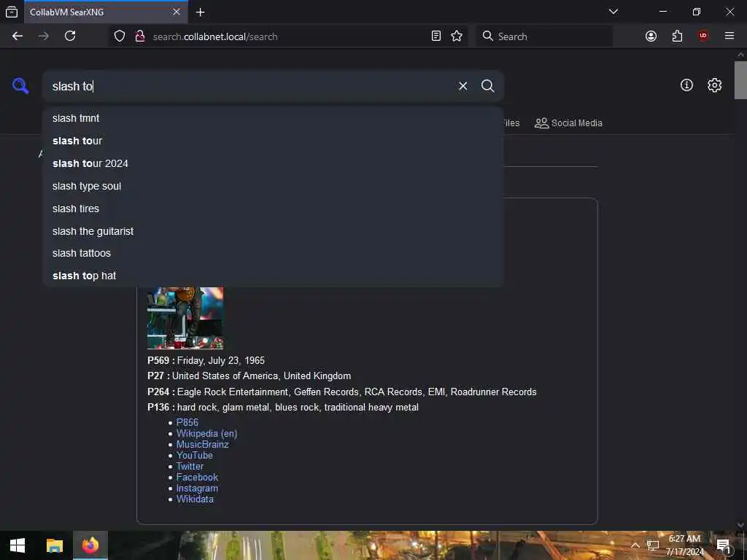
Task: Open the tracking protection shield icon
Action: (120, 36)
